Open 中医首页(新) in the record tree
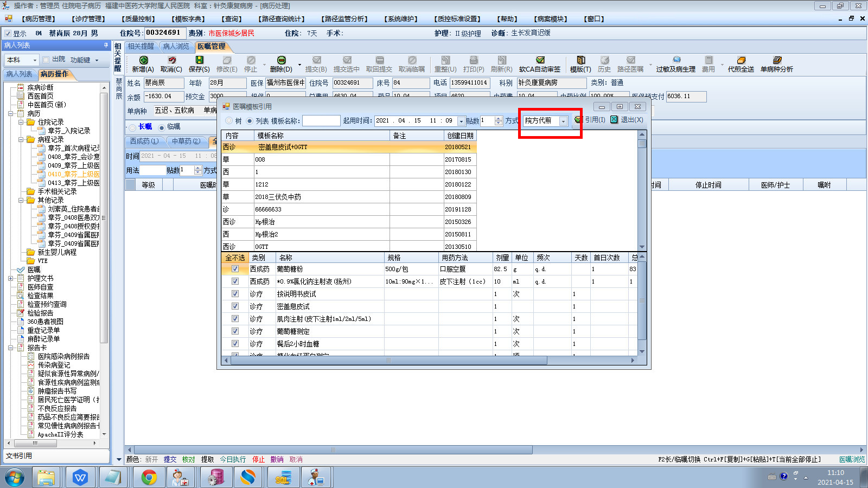Screen dimensions: 868x488 [47, 105]
